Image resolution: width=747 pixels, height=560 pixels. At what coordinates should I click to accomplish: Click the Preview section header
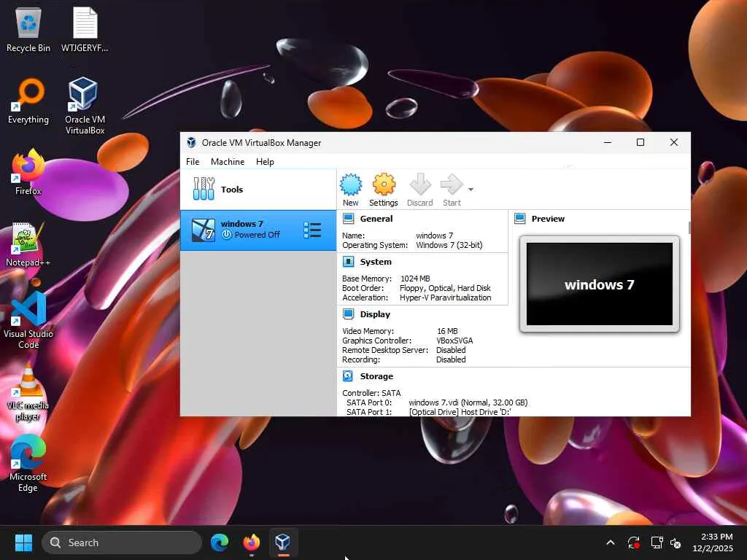point(548,219)
